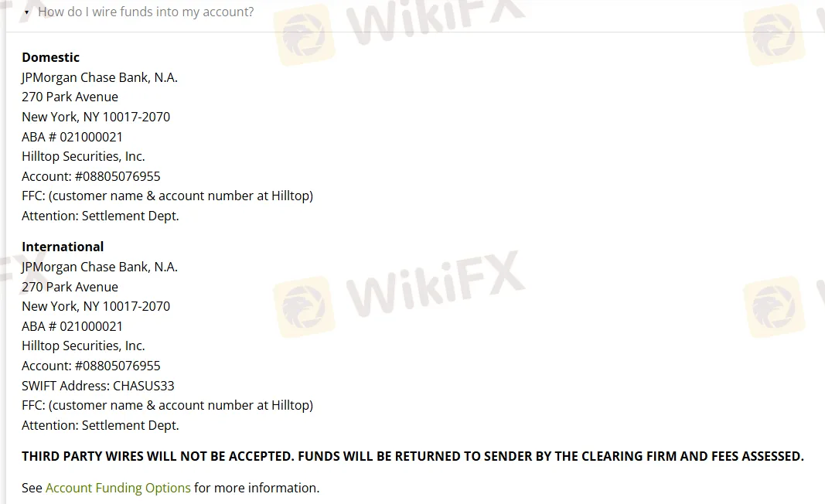Click the '270 Park Avenue' address line under Domestic
The image size is (825, 504).
click(x=70, y=97)
